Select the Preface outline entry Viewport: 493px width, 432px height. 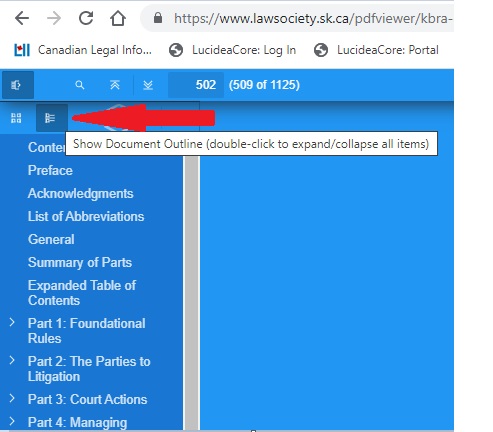(50, 170)
